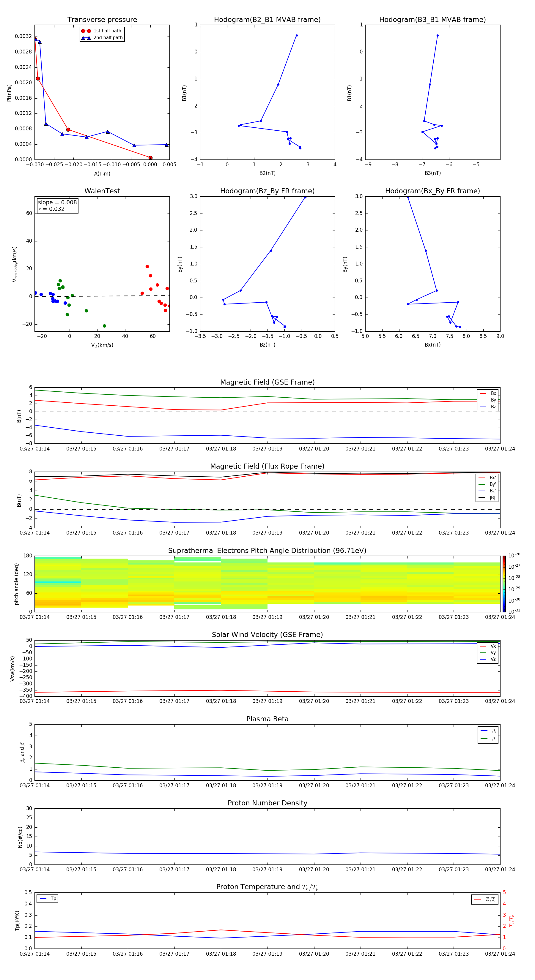Click the "03/27 01:14" tick under Proton Number Density
Viewport: 535px width, 980px height.
35,870
